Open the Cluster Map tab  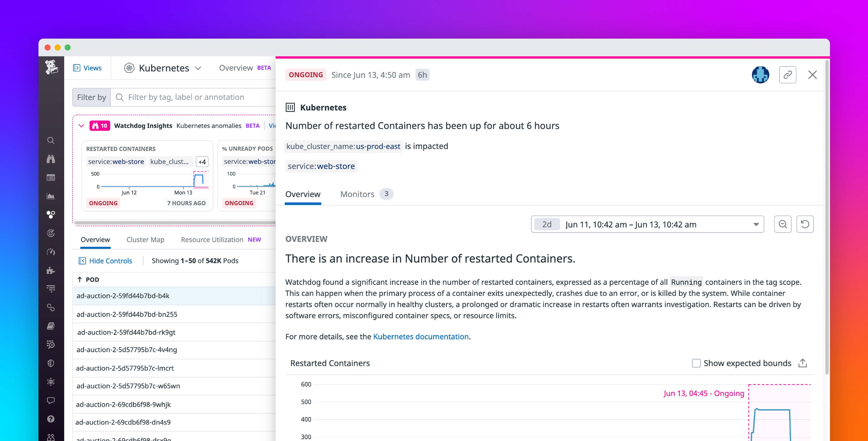click(x=145, y=240)
